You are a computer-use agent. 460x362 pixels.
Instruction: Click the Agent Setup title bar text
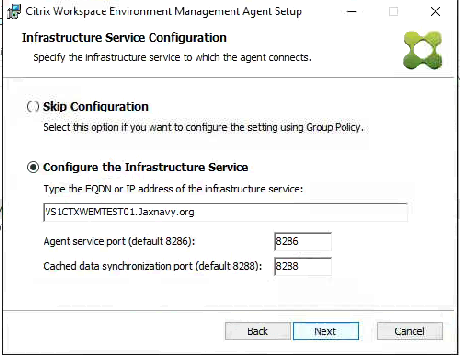point(164,11)
